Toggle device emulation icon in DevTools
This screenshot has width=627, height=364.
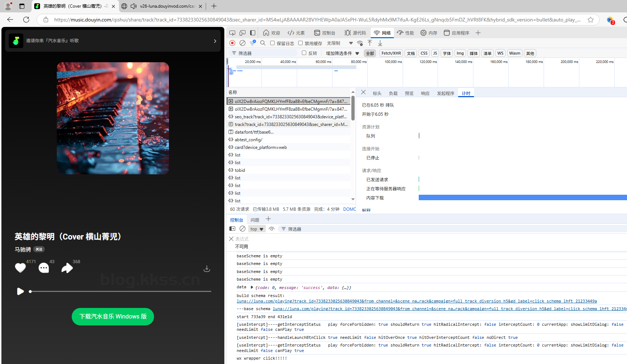(242, 33)
